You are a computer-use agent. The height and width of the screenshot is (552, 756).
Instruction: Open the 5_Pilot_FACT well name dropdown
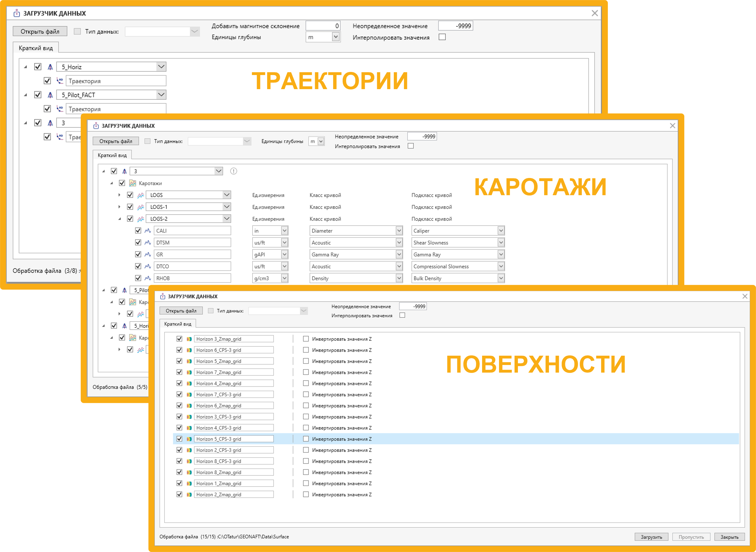point(161,95)
